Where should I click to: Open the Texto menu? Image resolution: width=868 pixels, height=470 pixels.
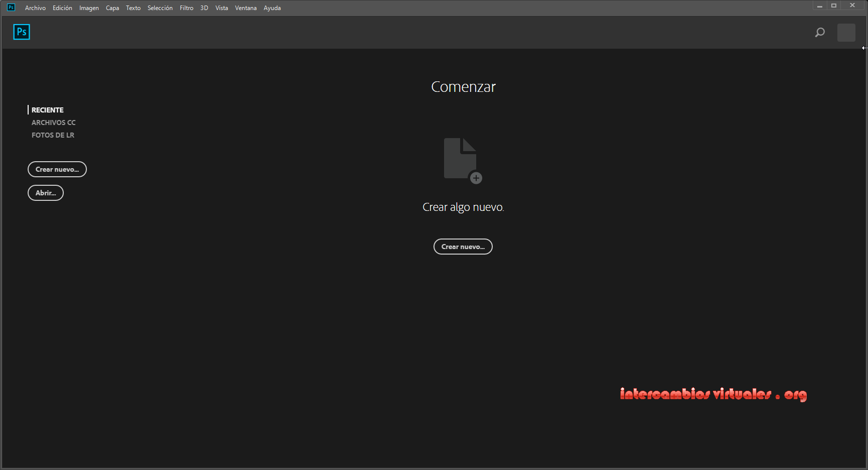[x=133, y=8]
